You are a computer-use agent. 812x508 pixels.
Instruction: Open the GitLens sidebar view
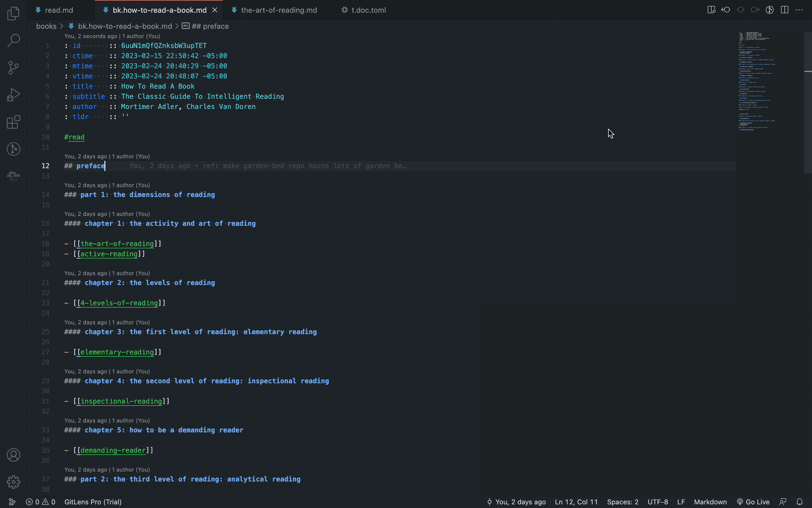pos(14,149)
